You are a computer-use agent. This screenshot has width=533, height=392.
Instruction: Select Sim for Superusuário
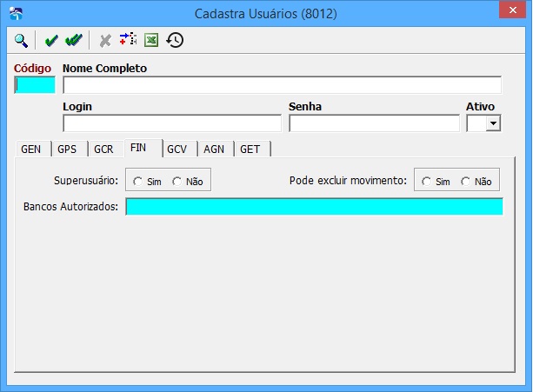pyautogui.click(x=137, y=182)
